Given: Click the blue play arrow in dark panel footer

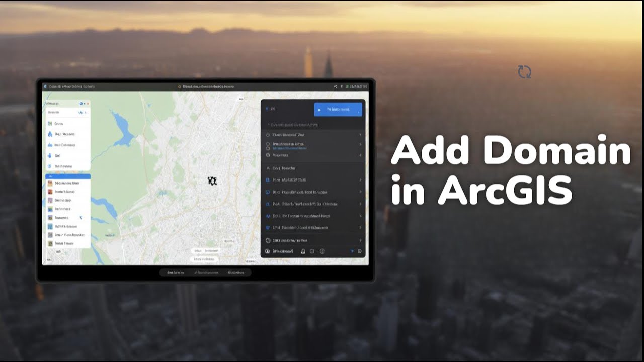Looking at the screenshot, I should click(352, 251).
